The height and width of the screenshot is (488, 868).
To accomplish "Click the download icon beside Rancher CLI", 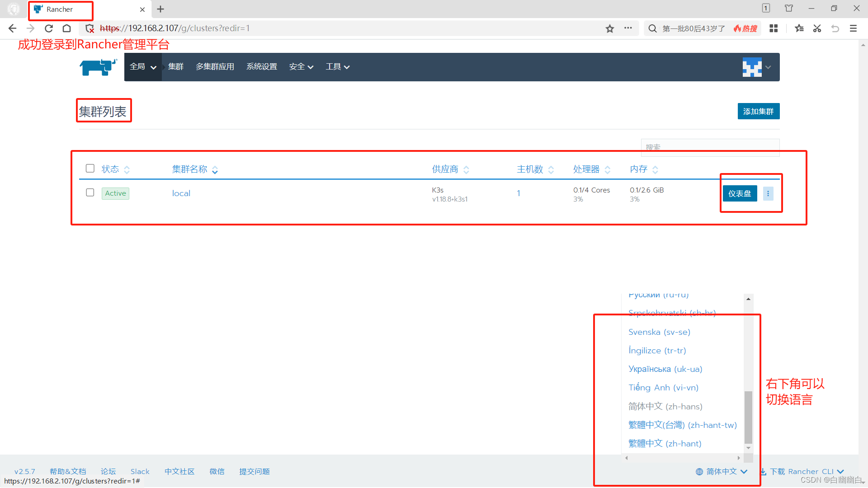I will point(763,472).
